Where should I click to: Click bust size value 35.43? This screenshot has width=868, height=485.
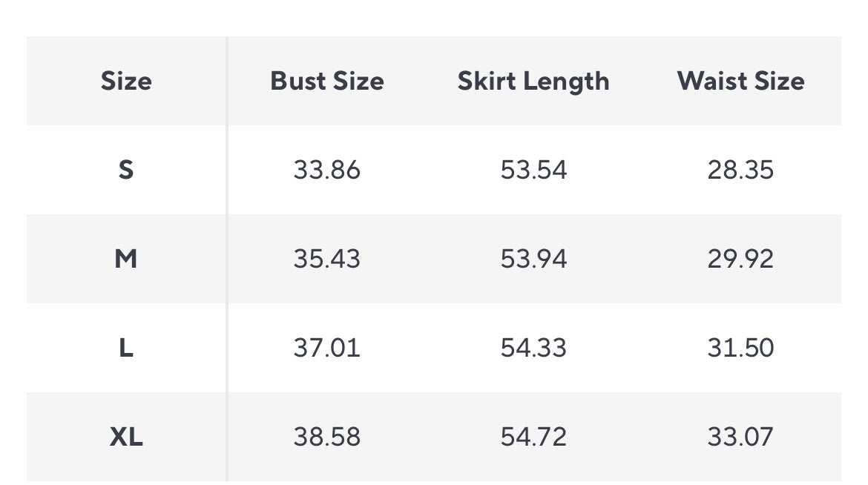[326, 259]
